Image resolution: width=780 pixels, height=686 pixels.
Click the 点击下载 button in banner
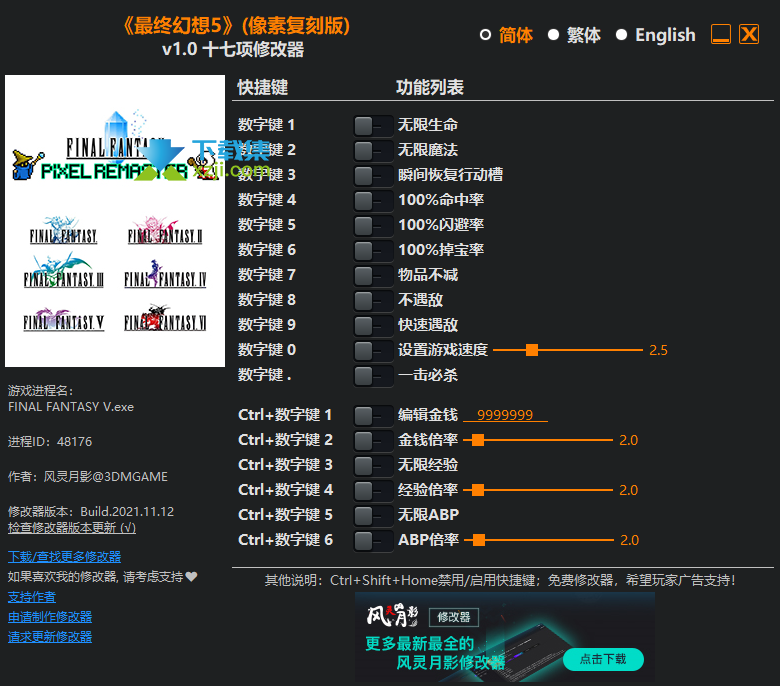click(603, 660)
